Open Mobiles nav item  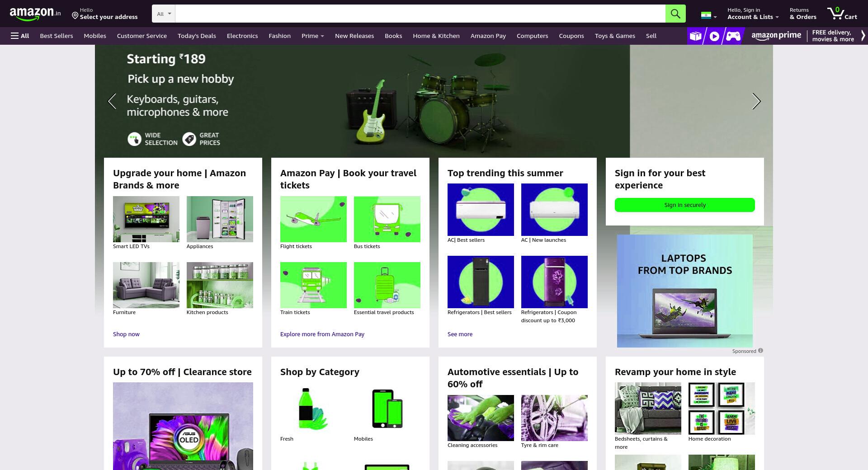pyautogui.click(x=95, y=36)
